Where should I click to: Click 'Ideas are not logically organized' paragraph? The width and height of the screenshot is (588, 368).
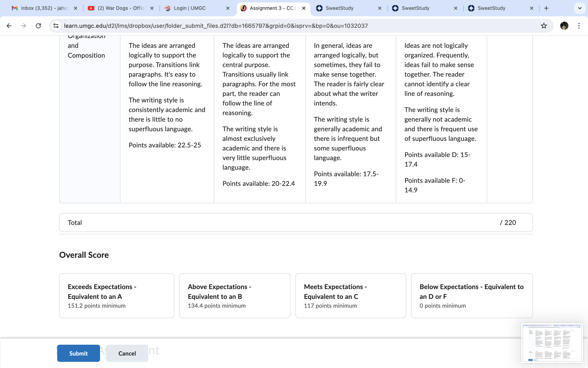[439, 70]
